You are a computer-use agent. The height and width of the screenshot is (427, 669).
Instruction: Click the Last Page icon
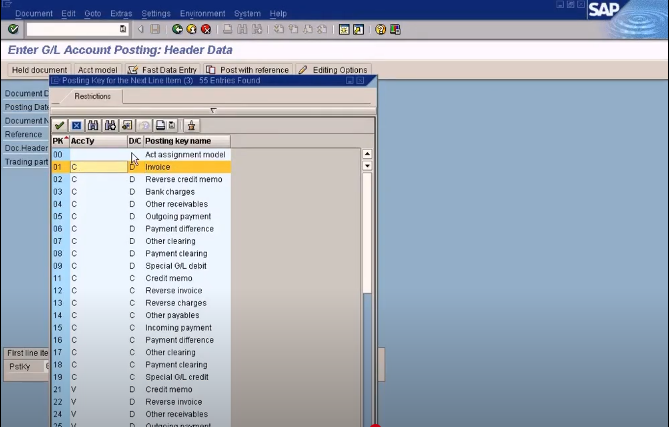tap(322, 29)
